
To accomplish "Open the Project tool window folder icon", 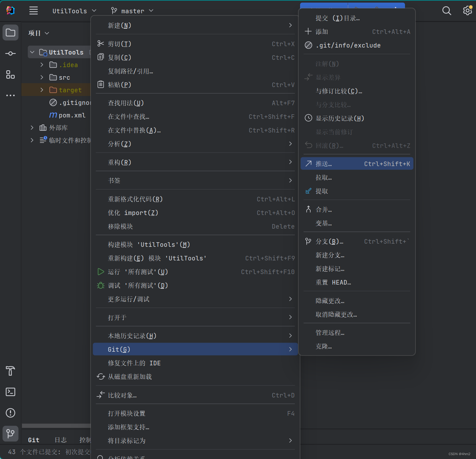I will [x=10, y=33].
